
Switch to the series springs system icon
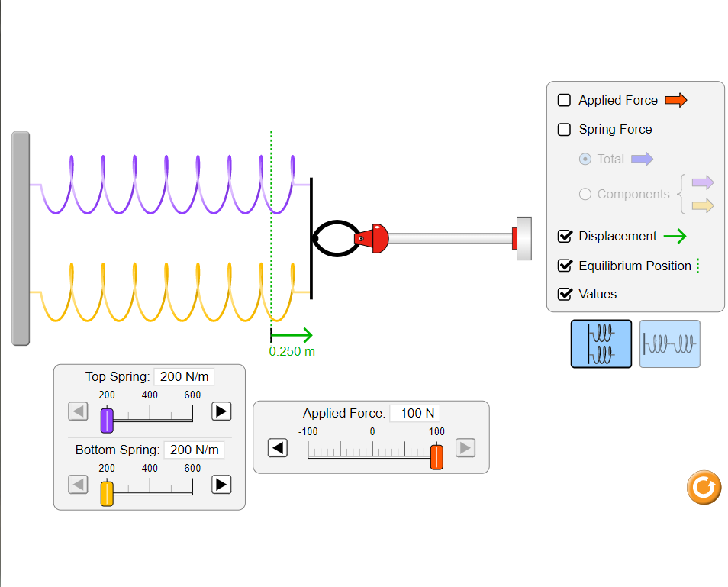point(669,343)
